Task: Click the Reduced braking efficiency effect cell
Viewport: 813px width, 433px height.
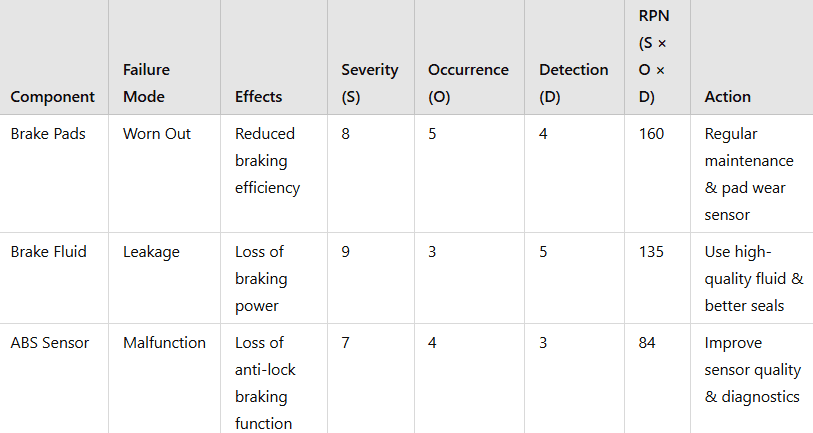Action: point(267,160)
